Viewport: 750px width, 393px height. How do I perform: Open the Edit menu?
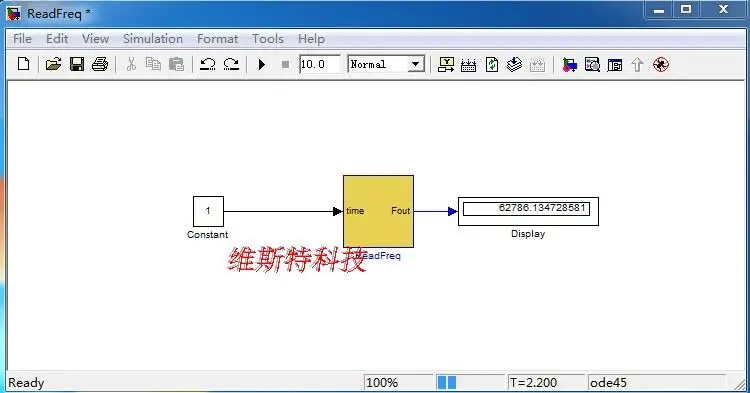[57, 39]
